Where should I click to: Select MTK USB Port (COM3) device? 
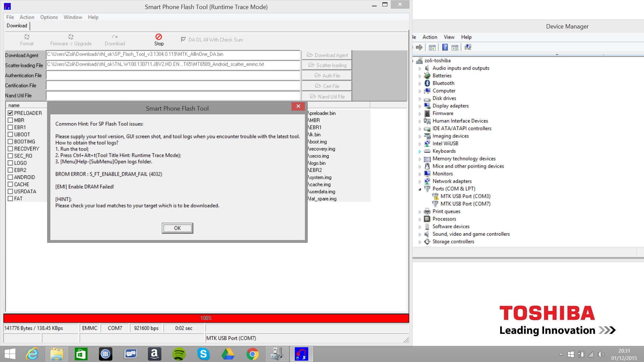(x=465, y=196)
